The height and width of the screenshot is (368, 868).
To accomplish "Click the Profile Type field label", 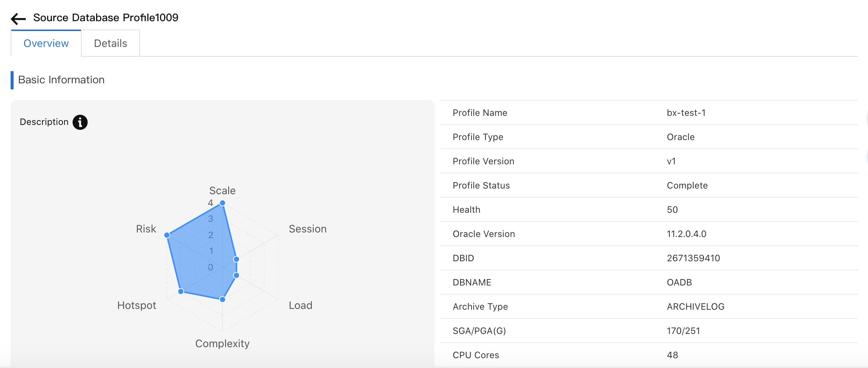I will 478,137.
